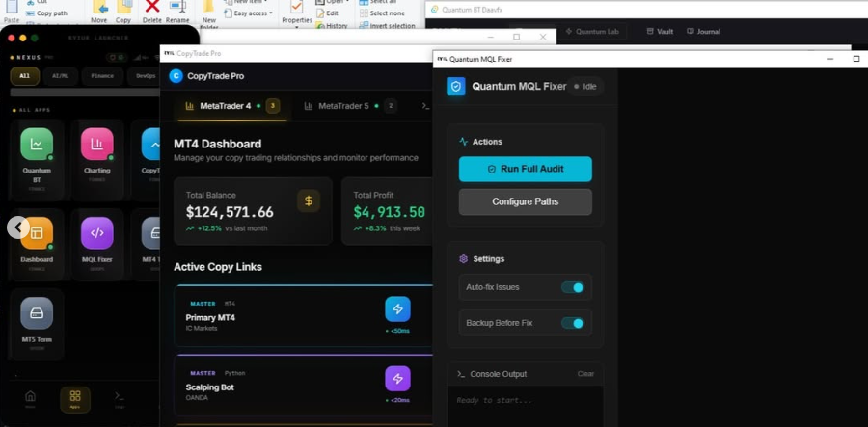Open the MT5 Term app icon
This screenshot has width=868, height=427.
tap(37, 313)
